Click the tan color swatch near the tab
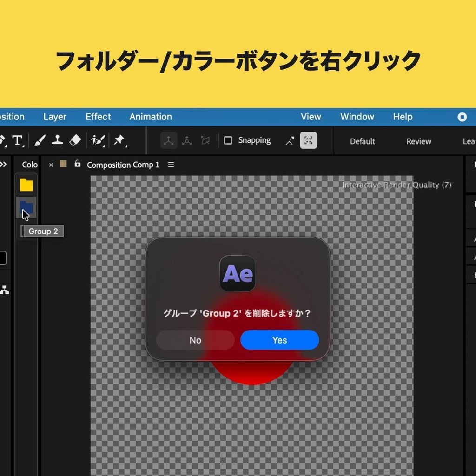 coord(63,164)
